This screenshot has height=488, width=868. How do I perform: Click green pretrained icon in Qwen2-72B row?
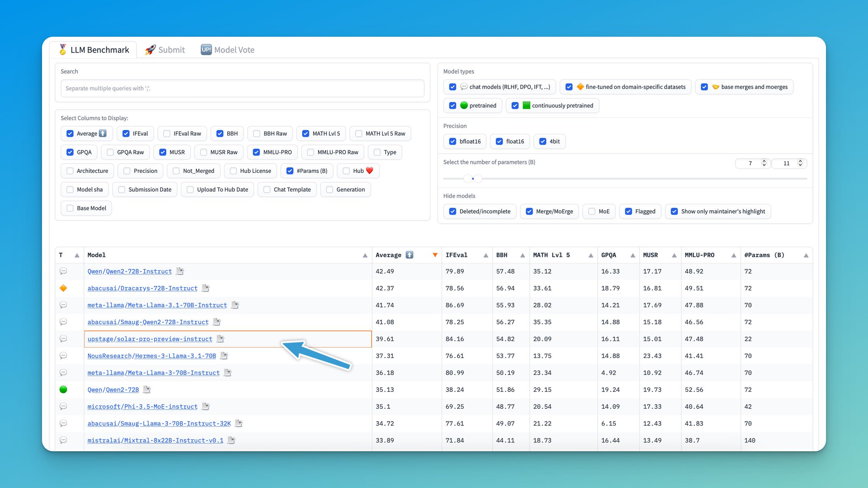tap(63, 390)
